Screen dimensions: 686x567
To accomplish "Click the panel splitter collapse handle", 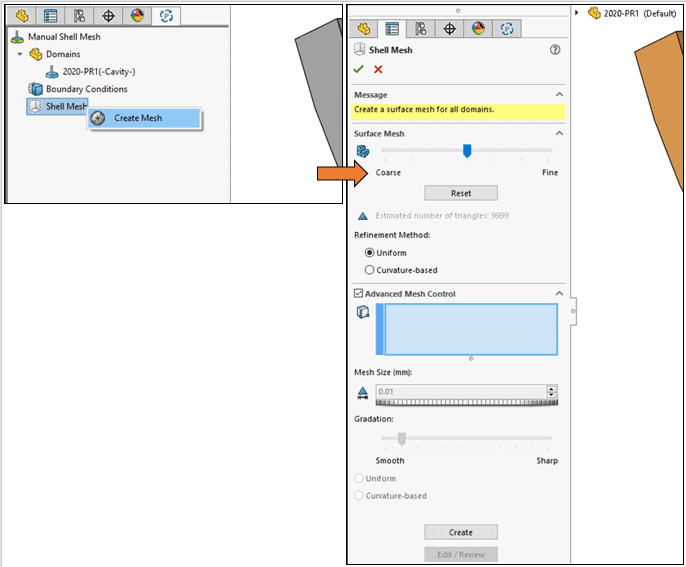I will (x=573, y=311).
